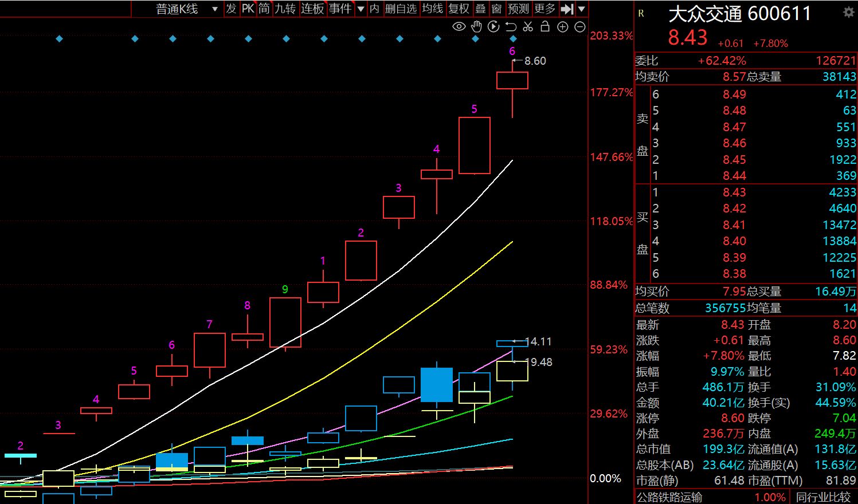Click the 发 toolbar button
858x504 pixels.
point(231,9)
